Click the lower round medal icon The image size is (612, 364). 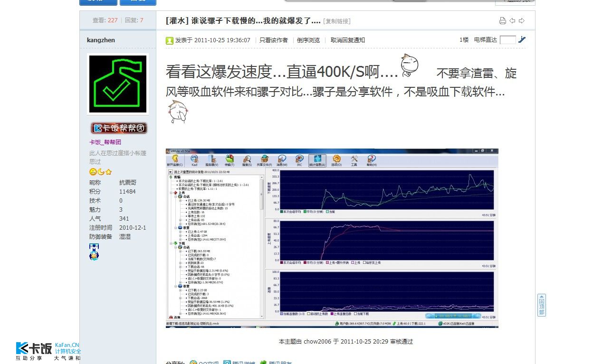[94, 256]
